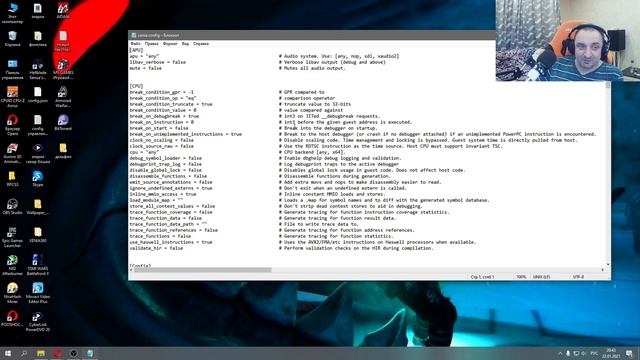Open taskbar search magnifier
640x360 pixels.
pos(24,353)
